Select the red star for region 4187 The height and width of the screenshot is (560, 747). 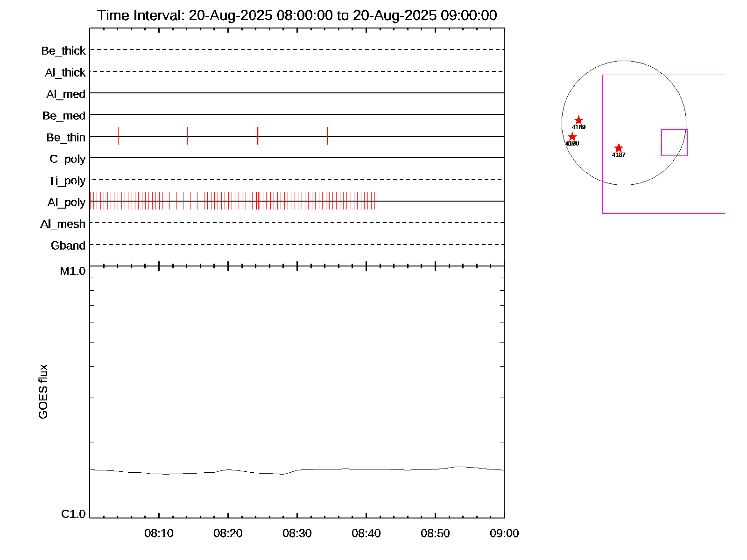(619, 148)
